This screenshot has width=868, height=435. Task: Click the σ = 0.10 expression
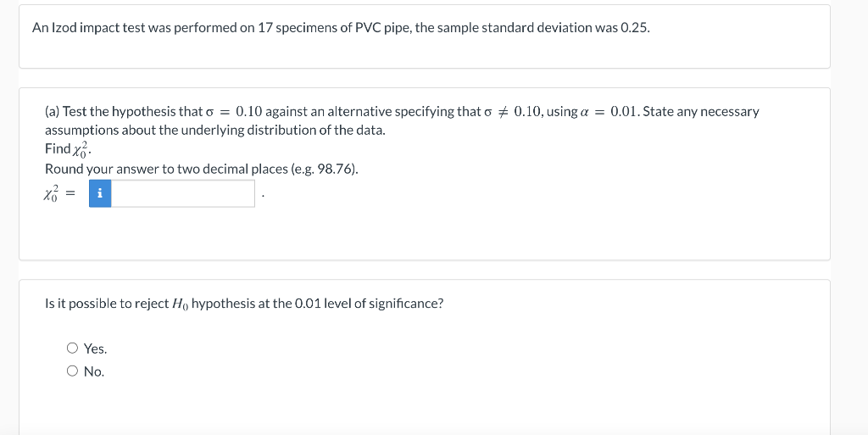tap(234, 111)
